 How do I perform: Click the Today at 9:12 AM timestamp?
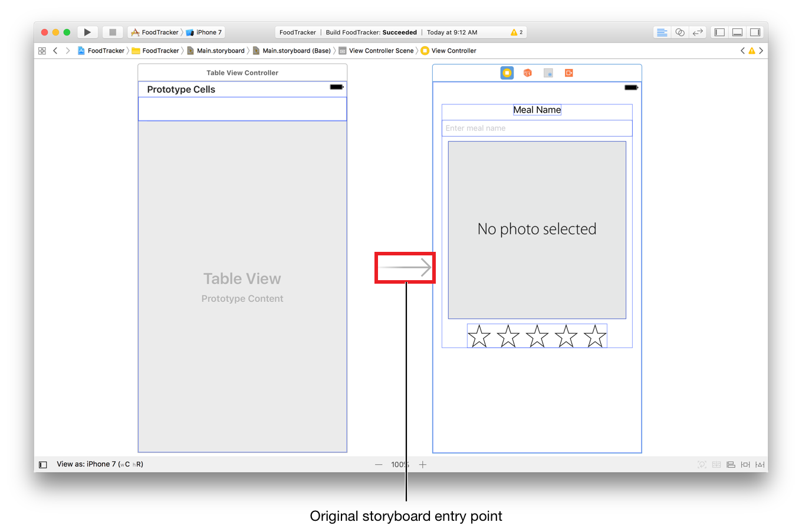coord(452,32)
